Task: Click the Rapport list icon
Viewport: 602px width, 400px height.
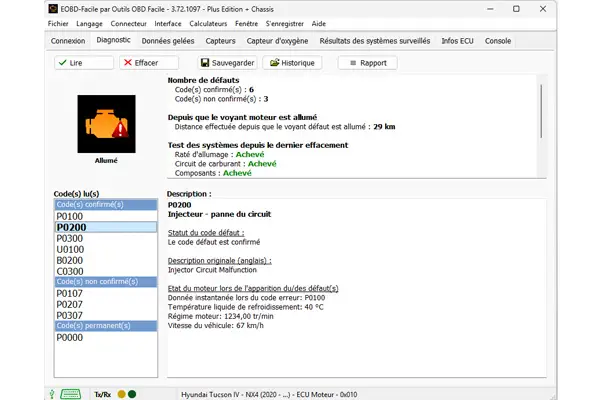Action: (353, 63)
